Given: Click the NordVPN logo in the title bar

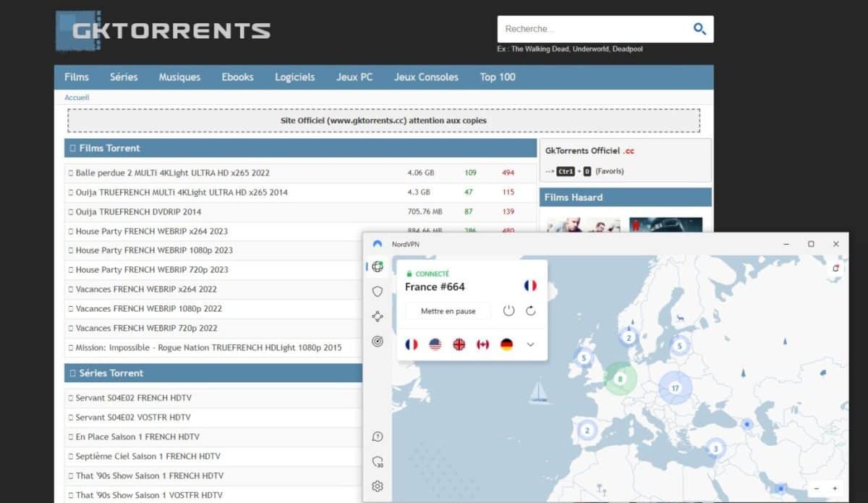Looking at the screenshot, I should (x=377, y=244).
